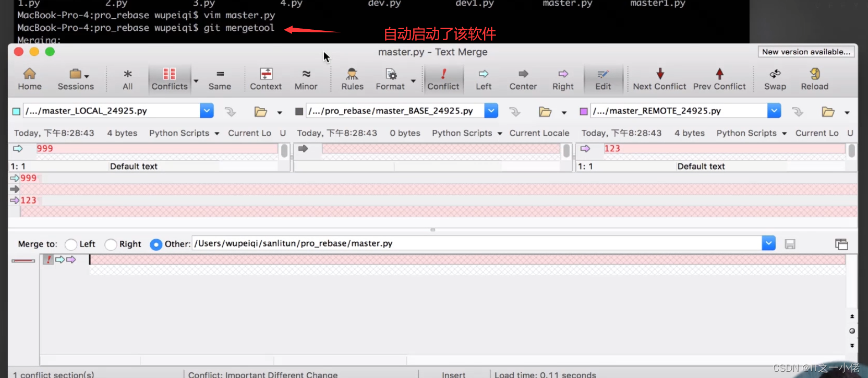This screenshot has height=378, width=868.
Task: Open the Home view
Action: coord(30,79)
